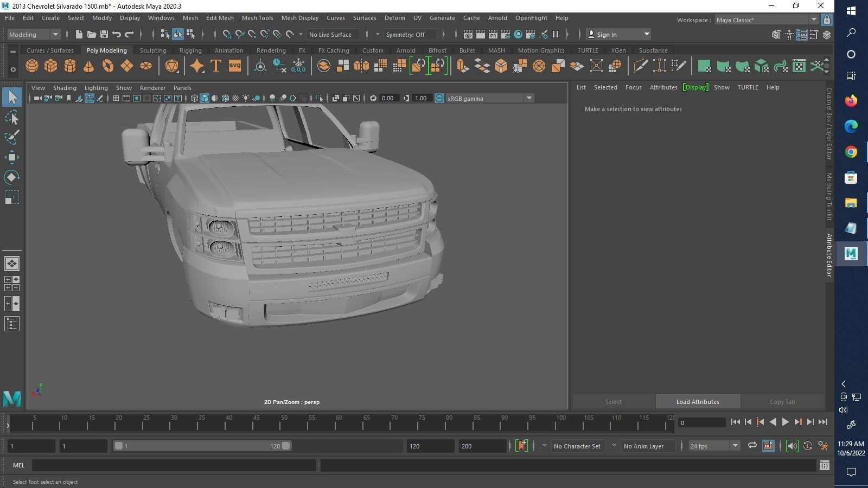
Task: Toggle sRGB view transform button
Action: click(439, 98)
